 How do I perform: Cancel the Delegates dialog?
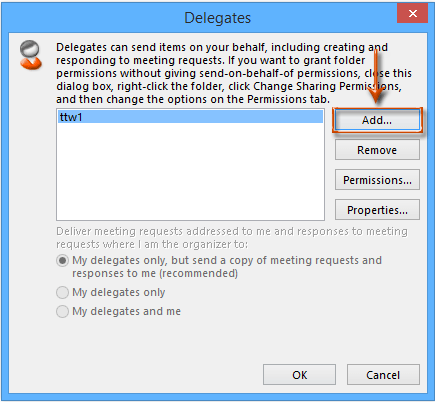pyautogui.click(x=383, y=375)
